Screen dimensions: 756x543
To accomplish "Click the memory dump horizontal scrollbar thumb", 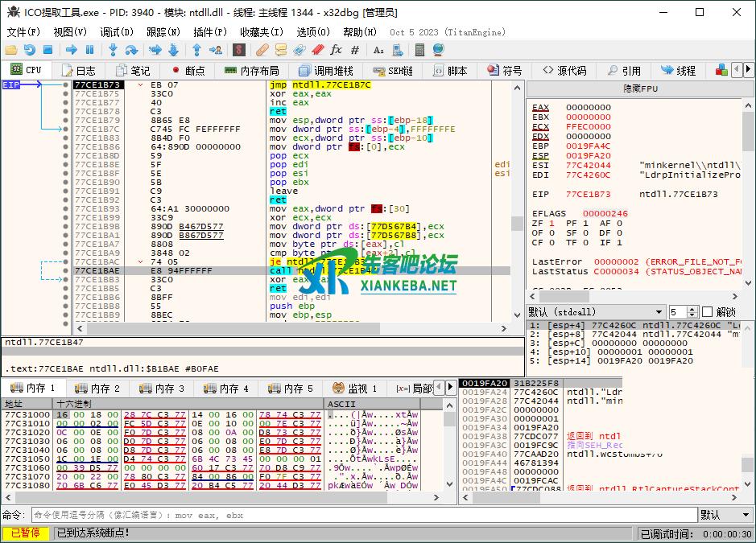I will (200, 497).
